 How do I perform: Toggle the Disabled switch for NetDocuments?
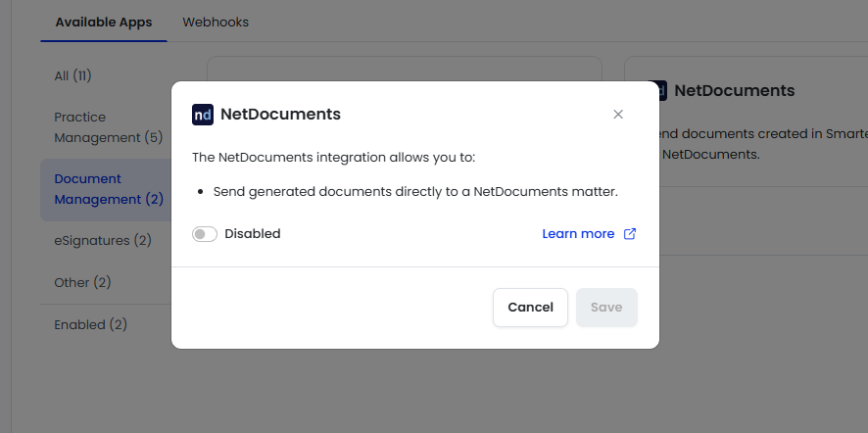pyautogui.click(x=205, y=234)
